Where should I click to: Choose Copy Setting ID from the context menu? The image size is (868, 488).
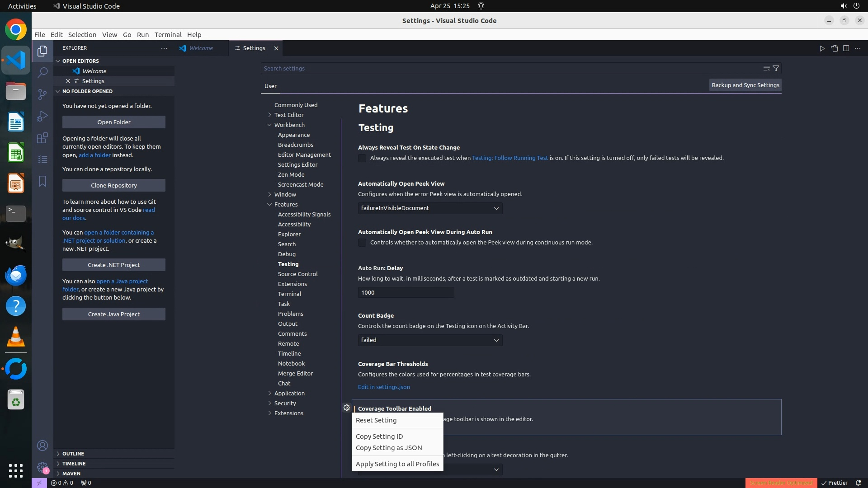pyautogui.click(x=379, y=436)
